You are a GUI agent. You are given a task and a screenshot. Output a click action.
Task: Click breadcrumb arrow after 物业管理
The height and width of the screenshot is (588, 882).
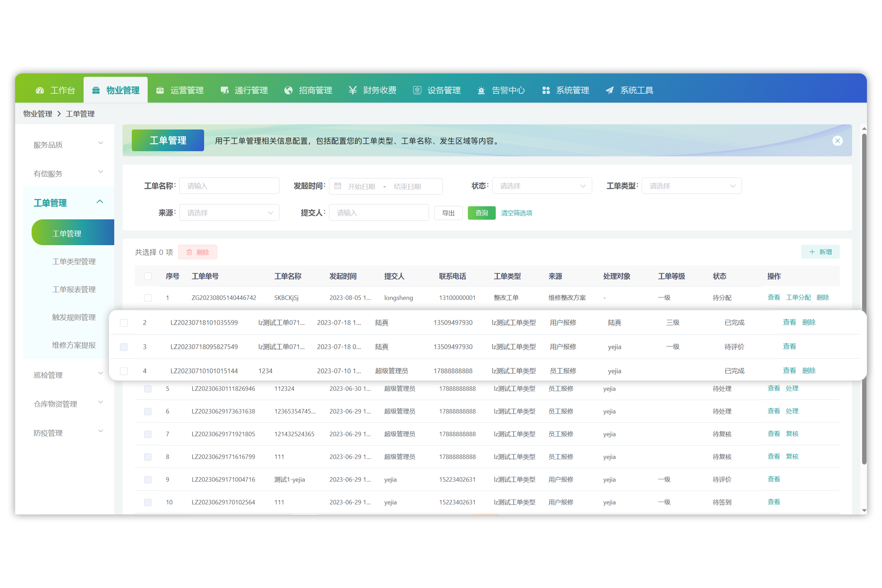(x=59, y=114)
